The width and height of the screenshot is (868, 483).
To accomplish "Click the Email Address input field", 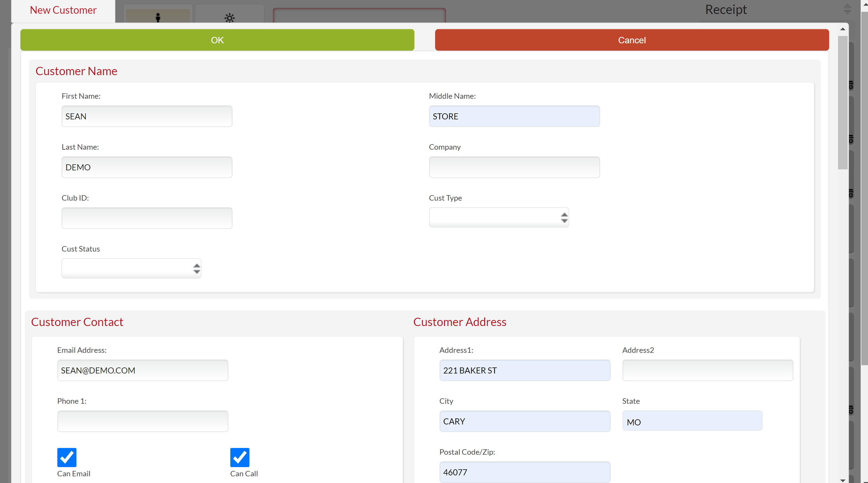I will point(142,371).
